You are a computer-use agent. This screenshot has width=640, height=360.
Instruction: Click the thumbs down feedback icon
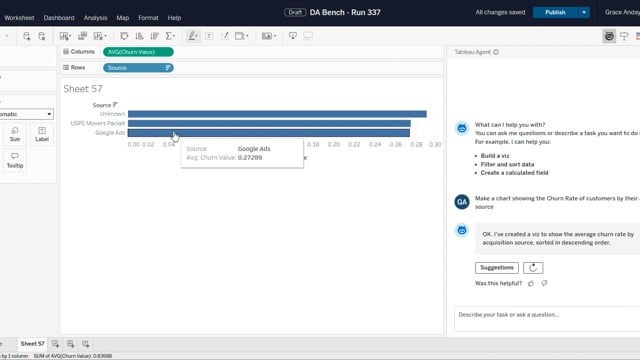coord(544,283)
